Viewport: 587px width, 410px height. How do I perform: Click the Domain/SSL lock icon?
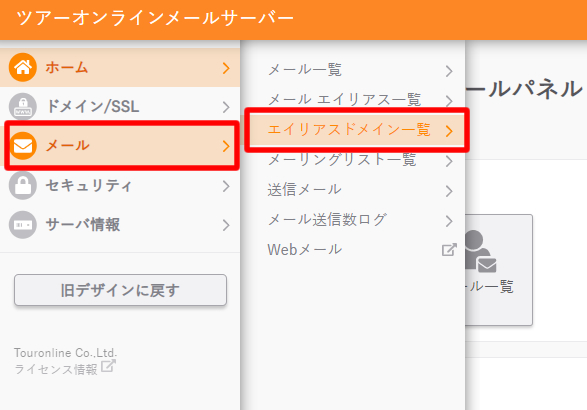(23, 107)
